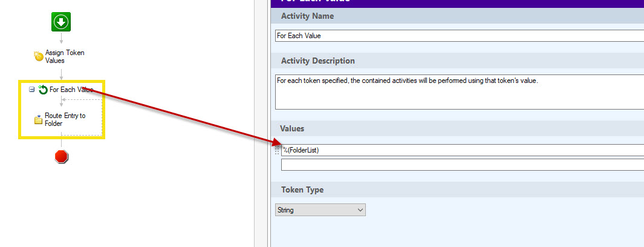Collapse the For Each Value activity
This screenshot has width=644, height=247.
[x=32, y=90]
